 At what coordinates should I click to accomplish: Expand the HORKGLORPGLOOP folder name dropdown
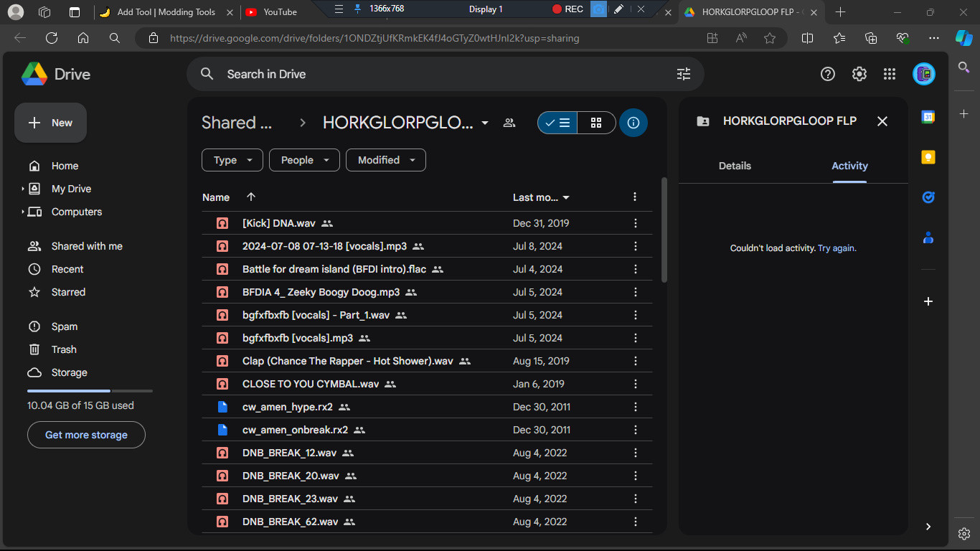coord(485,123)
